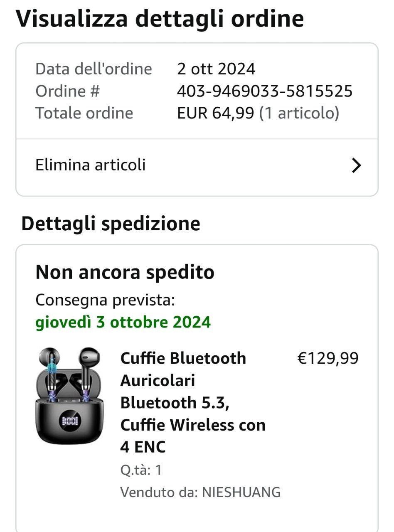Click the order date value 2 ott 2024

tap(216, 69)
